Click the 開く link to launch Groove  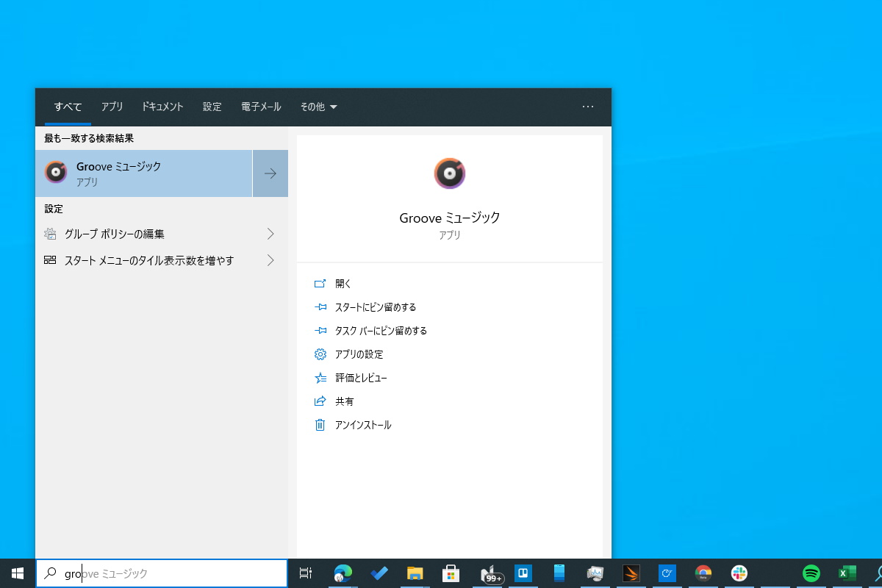(343, 284)
